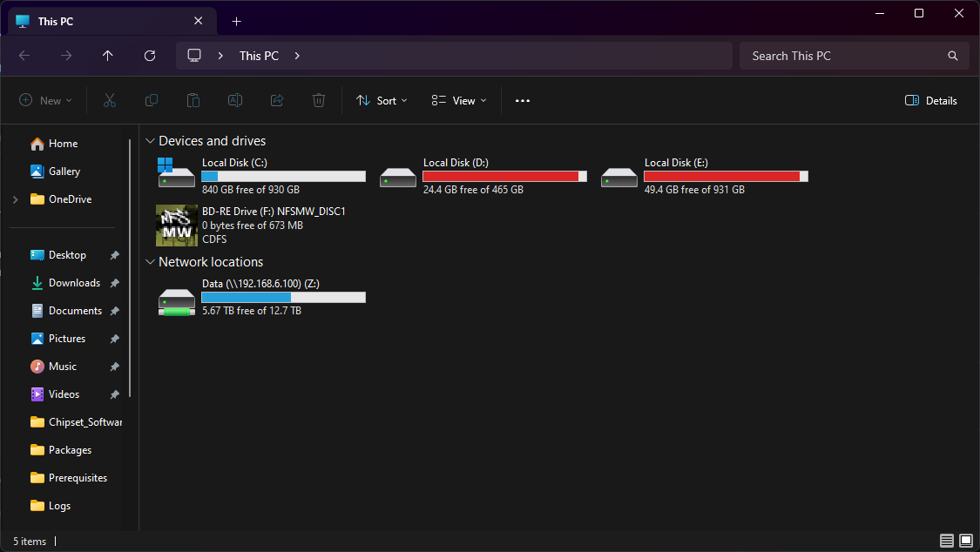Click the capacity bar of Local Disk (C:)
Viewport: 980px width, 552px height.
tap(282, 175)
